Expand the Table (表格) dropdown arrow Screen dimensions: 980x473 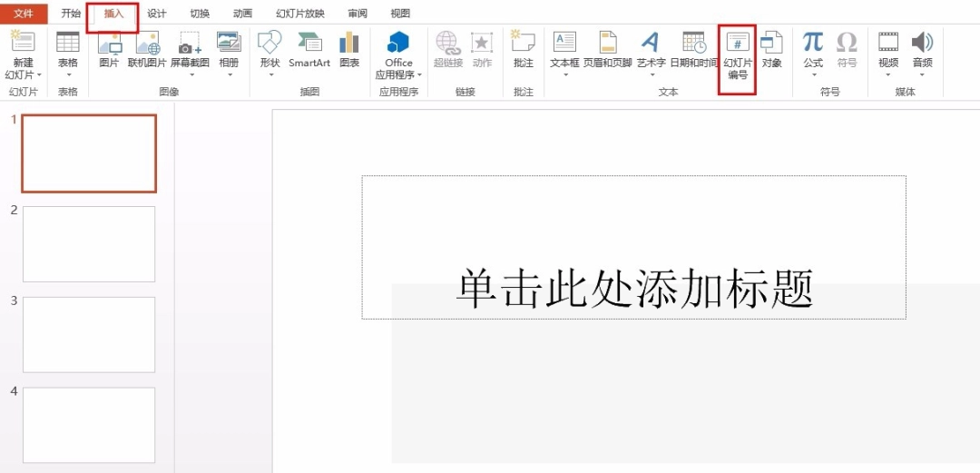[67, 75]
